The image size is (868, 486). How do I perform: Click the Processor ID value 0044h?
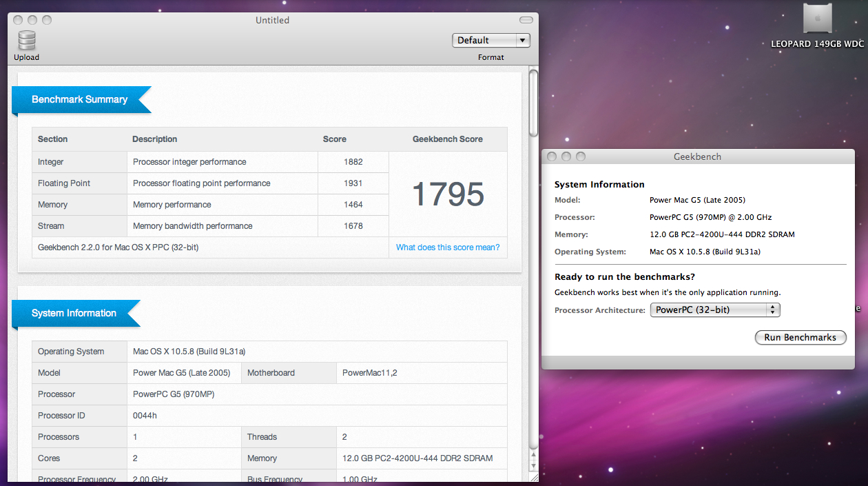coord(145,416)
